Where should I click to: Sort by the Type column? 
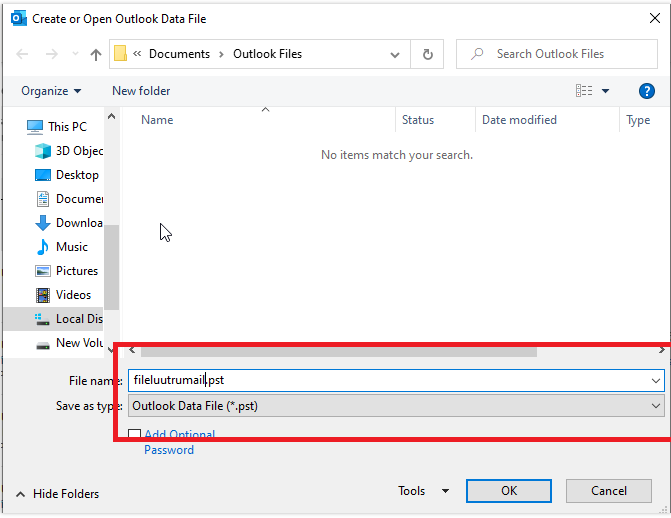(x=638, y=120)
